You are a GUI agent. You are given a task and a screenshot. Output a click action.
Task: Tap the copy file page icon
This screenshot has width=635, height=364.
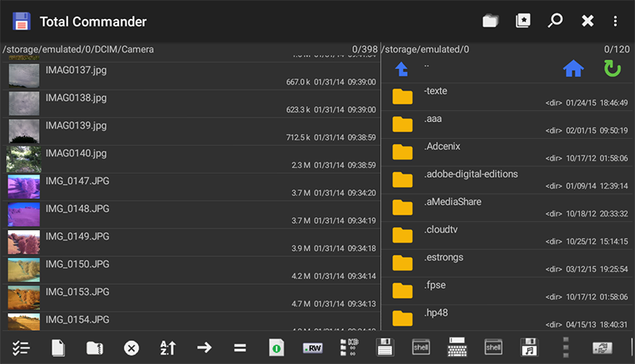coord(58,348)
